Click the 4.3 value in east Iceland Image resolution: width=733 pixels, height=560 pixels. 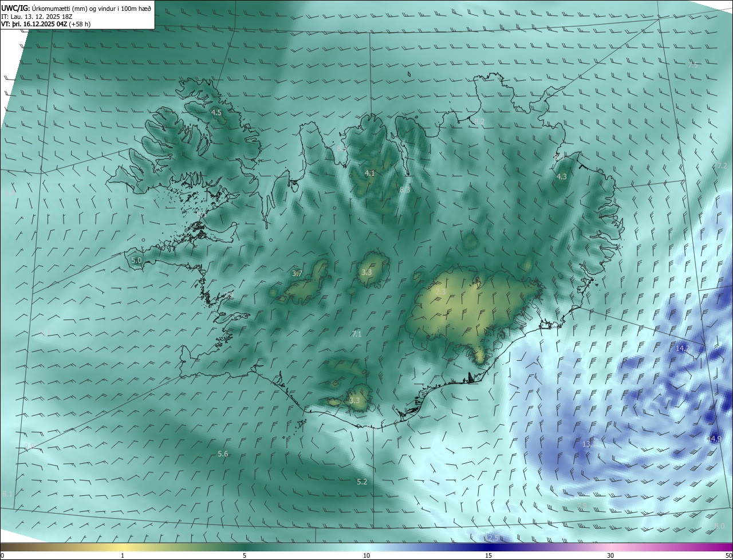(x=562, y=177)
